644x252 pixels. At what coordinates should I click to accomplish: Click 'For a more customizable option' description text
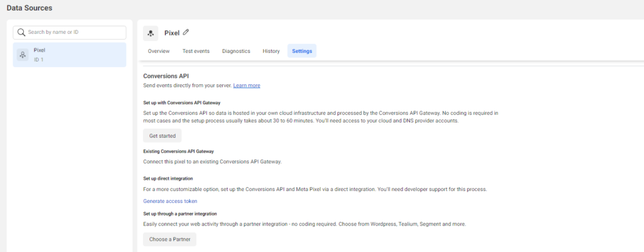(x=315, y=190)
